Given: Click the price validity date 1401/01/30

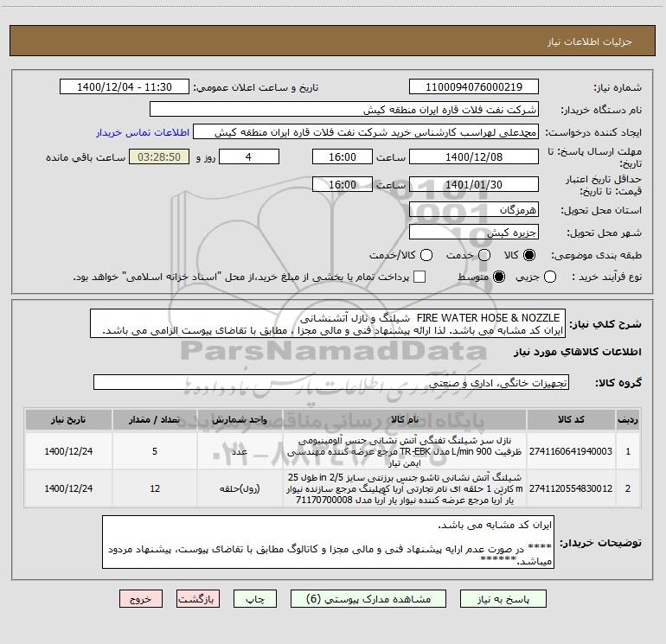Looking at the screenshot, I should click(x=474, y=184).
